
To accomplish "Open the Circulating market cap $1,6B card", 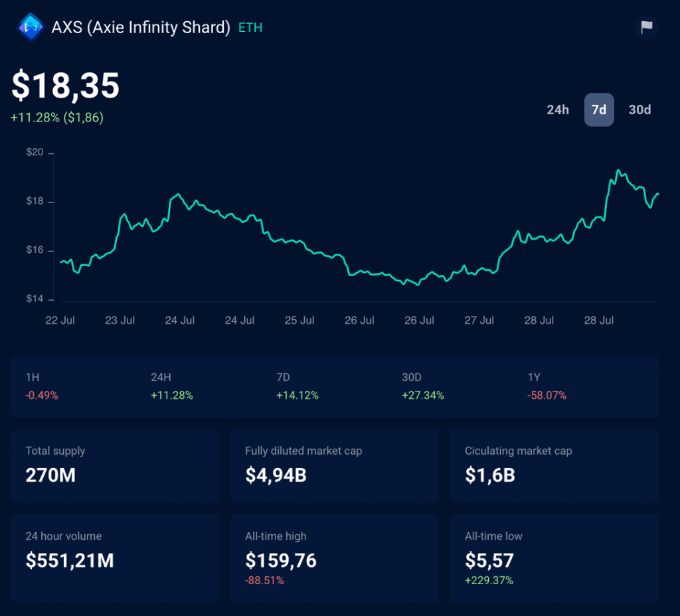I will tap(554, 466).
